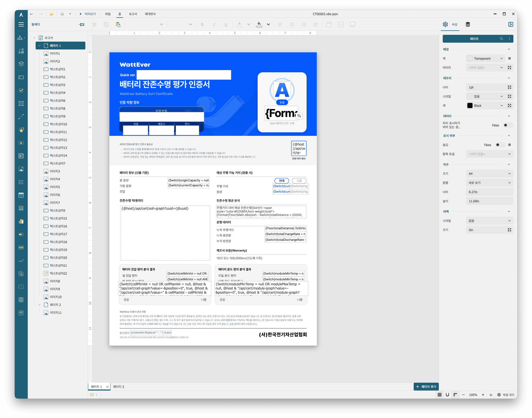Image resolution: width=532 pixels, height=418 pixels.
Task: Toggle the 숨김 False switch
Action: click(x=500, y=145)
